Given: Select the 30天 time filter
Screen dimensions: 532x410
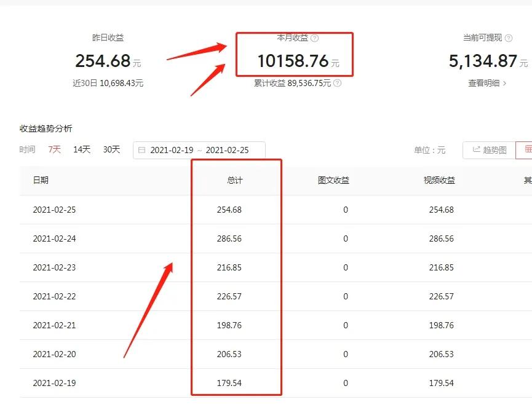Looking at the screenshot, I should (111, 149).
